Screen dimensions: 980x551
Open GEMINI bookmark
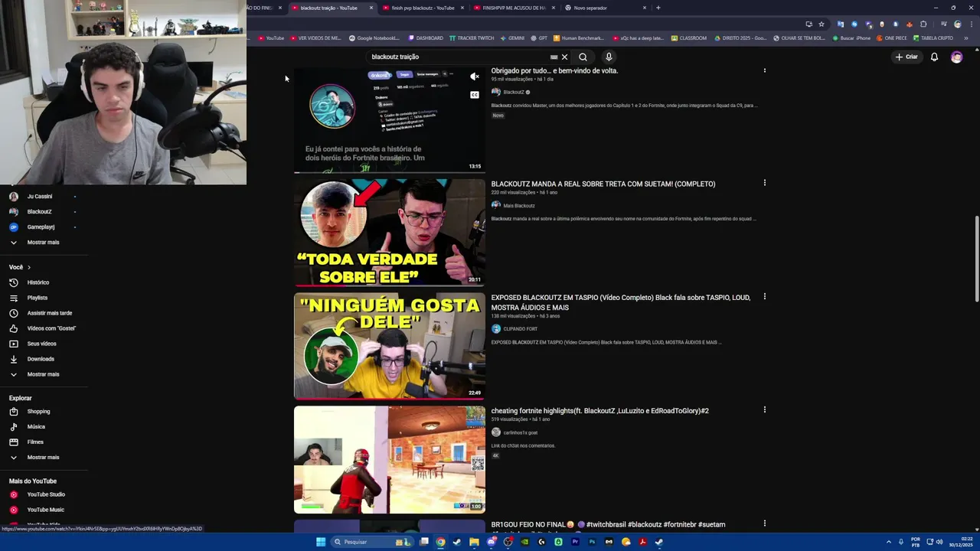[512, 38]
